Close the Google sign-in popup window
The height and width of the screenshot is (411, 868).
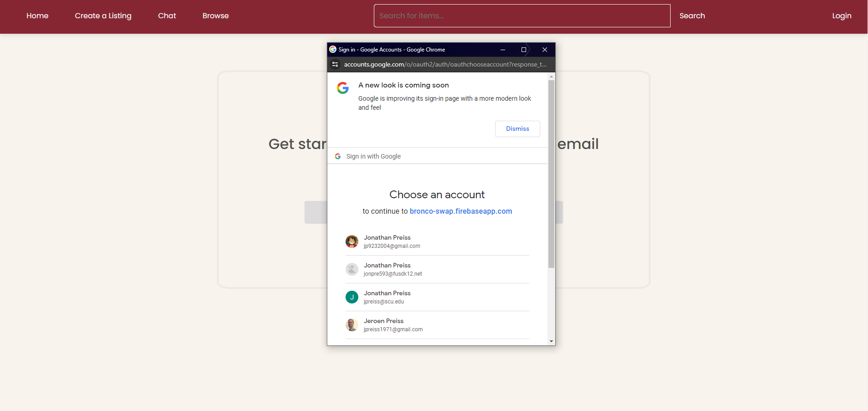click(x=545, y=50)
